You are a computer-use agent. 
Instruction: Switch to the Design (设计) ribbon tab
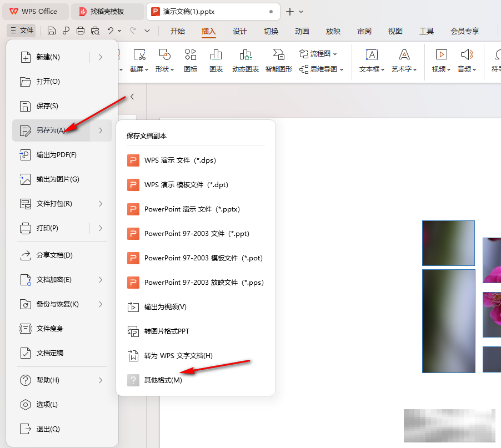pos(239,31)
